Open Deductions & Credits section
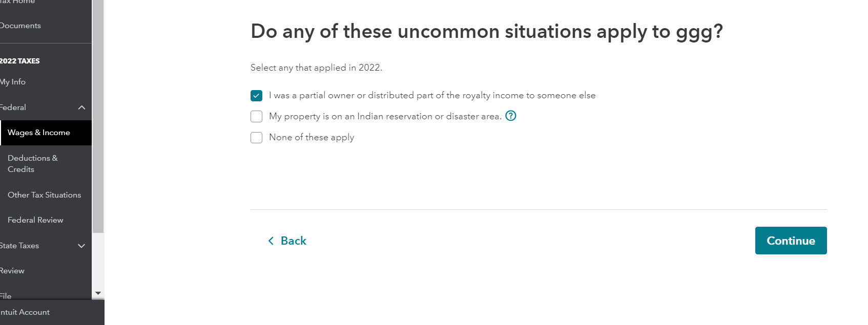 33,164
